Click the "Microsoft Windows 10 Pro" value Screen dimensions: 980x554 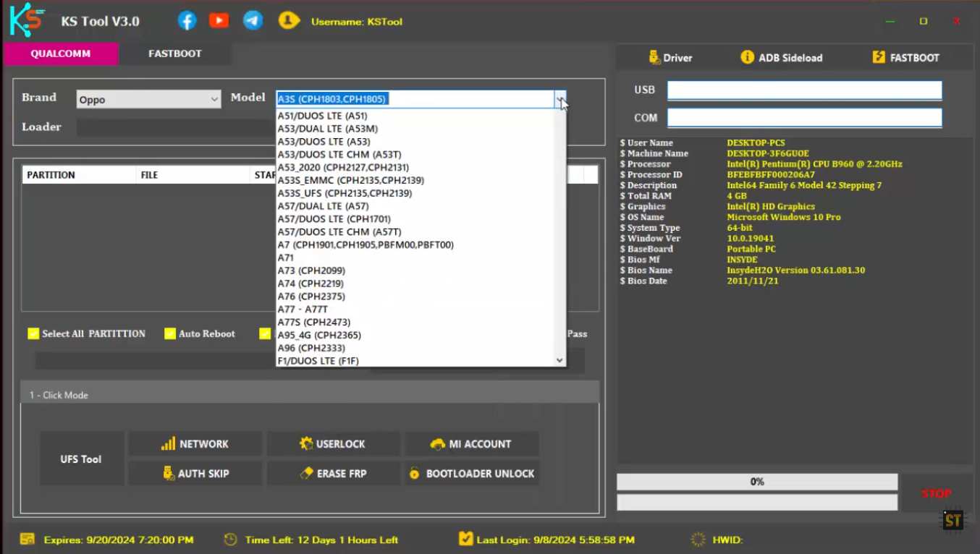(x=784, y=217)
